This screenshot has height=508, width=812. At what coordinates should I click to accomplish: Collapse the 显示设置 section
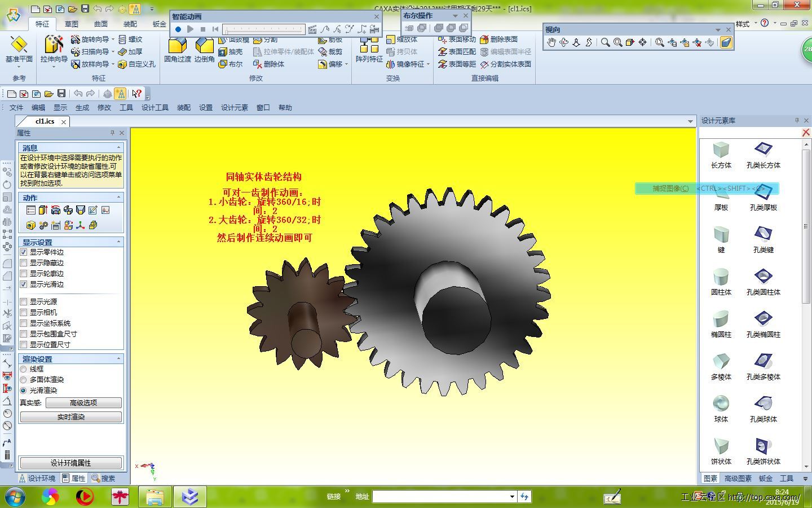click(118, 242)
